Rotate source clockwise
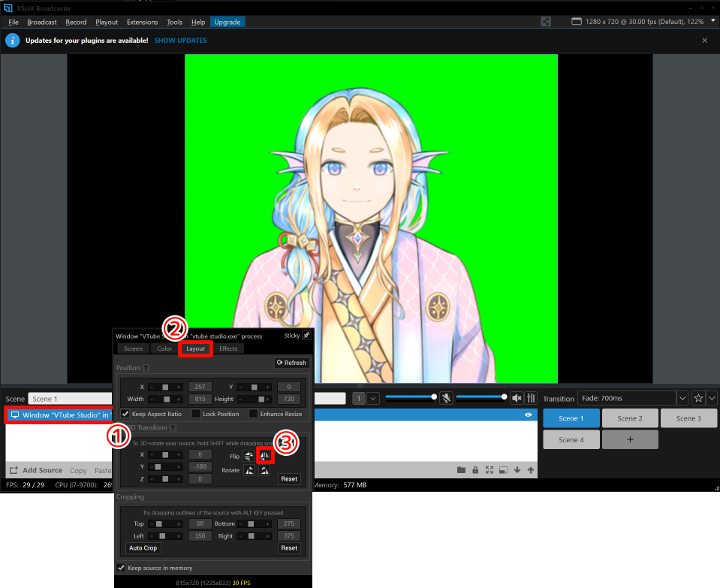This screenshot has width=720, height=588. pos(264,470)
